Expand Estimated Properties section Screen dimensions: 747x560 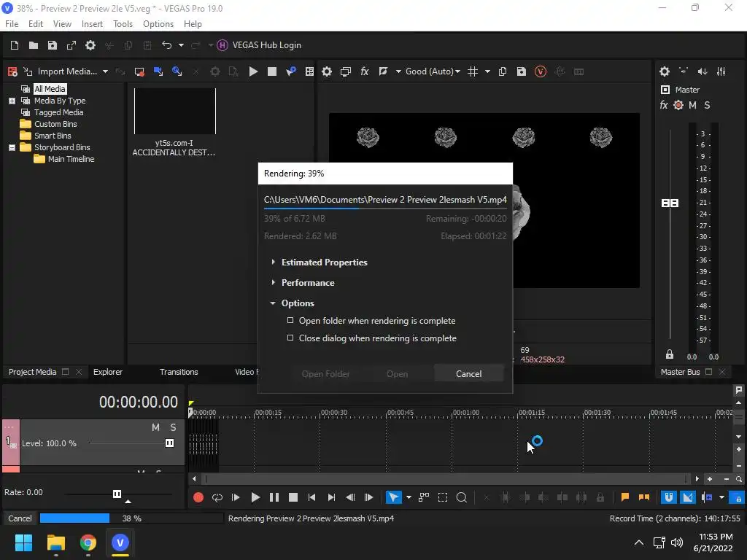(x=273, y=262)
